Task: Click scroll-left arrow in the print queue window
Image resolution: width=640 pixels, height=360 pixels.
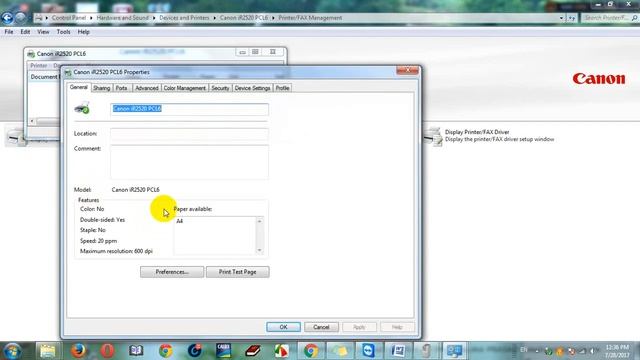Action: (32, 121)
